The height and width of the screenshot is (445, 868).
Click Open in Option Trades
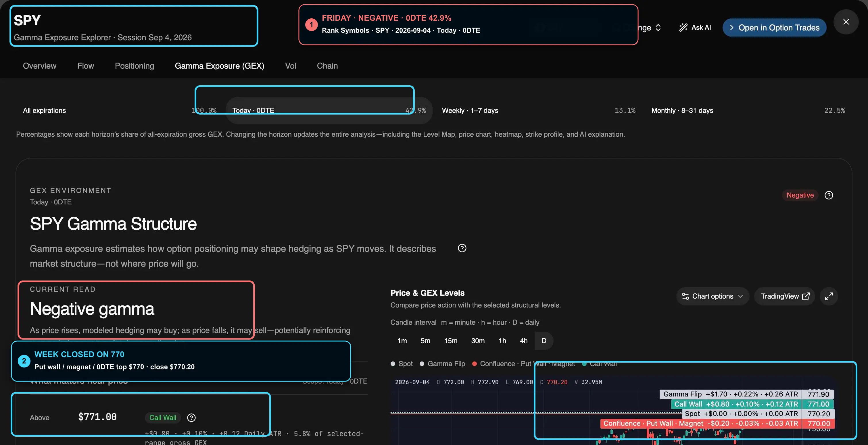pyautogui.click(x=774, y=28)
